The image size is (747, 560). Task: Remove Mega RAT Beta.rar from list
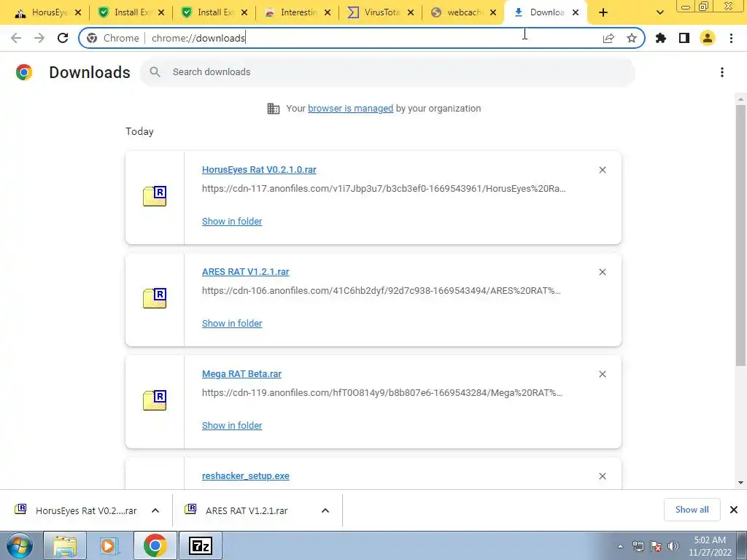pyautogui.click(x=602, y=374)
